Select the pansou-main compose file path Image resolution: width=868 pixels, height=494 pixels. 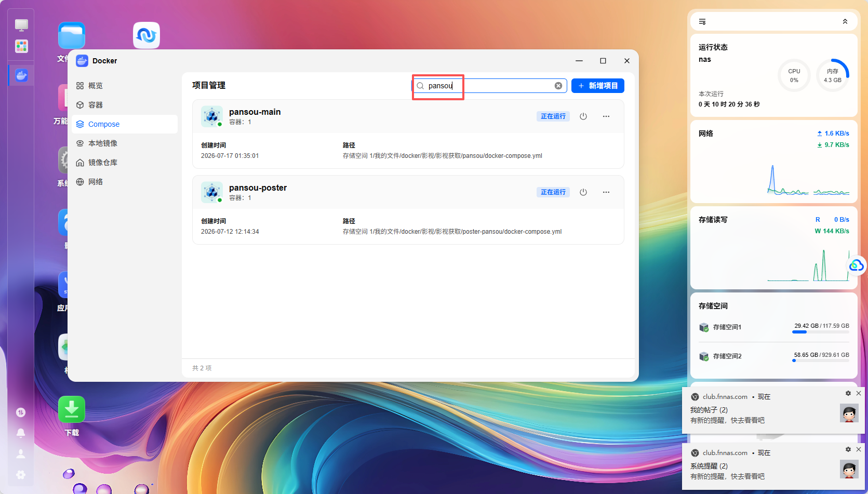(443, 156)
